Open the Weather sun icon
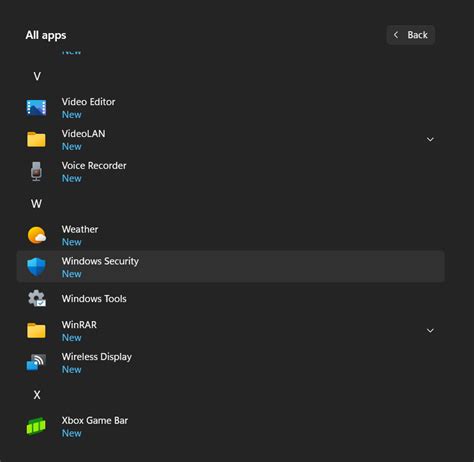The image size is (474, 462). 37,235
